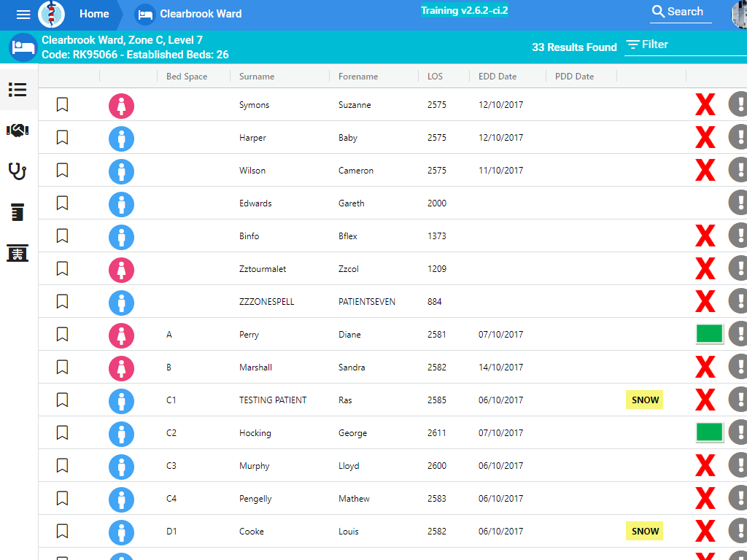This screenshot has width=747, height=560.
Task: Sort by LOS column header
Action: tap(435, 76)
